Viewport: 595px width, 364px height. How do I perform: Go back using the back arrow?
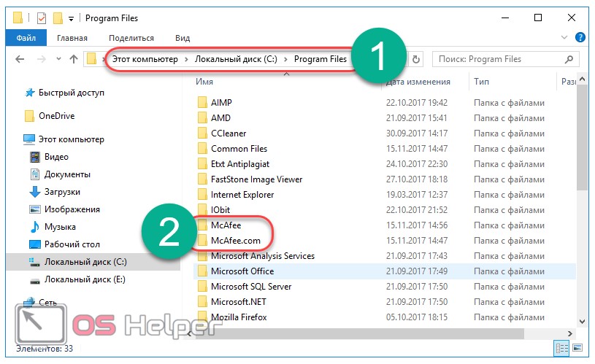19,60
